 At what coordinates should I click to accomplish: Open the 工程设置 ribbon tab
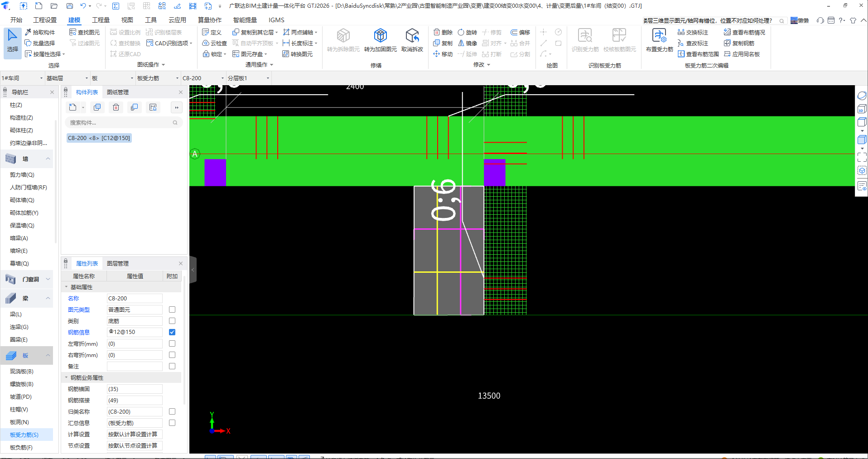(x=45, y=20)
